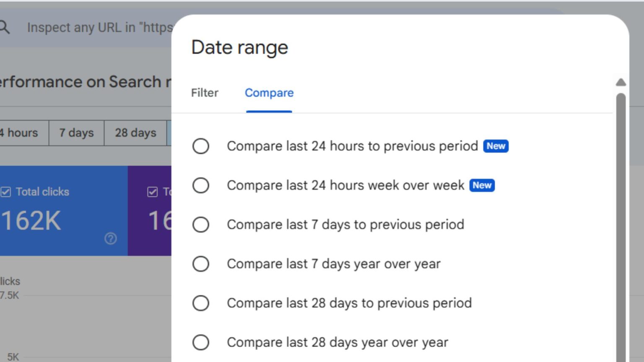
Task: Choose Compare last 7 days year over year
Action: (x=200, y=264)
